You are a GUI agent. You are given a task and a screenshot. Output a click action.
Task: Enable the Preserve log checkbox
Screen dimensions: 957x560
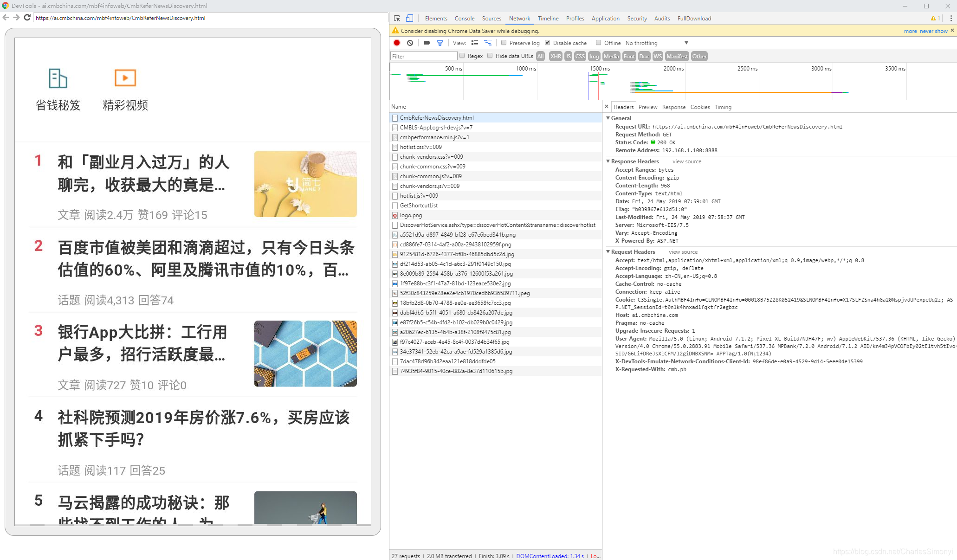504,43
